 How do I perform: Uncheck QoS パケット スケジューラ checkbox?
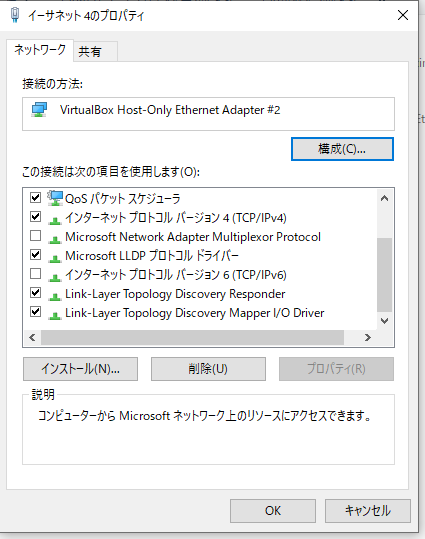[x=35, y=198]
